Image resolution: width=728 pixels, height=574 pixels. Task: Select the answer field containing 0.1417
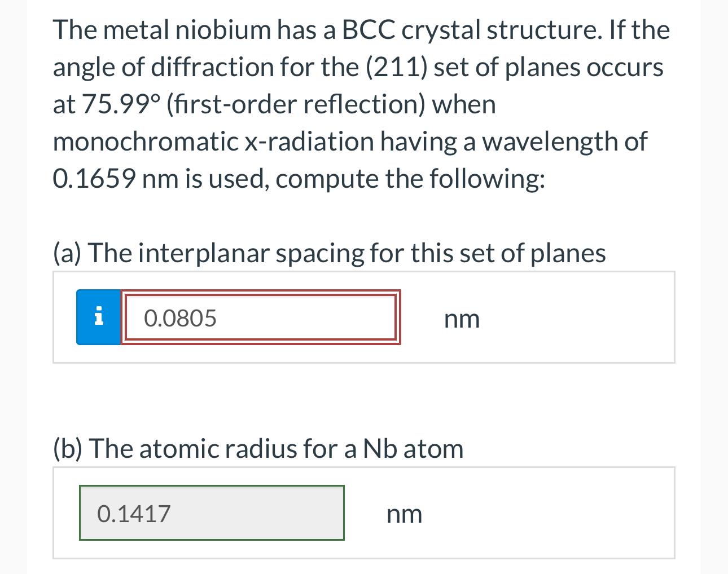click(x=212, y=513)
